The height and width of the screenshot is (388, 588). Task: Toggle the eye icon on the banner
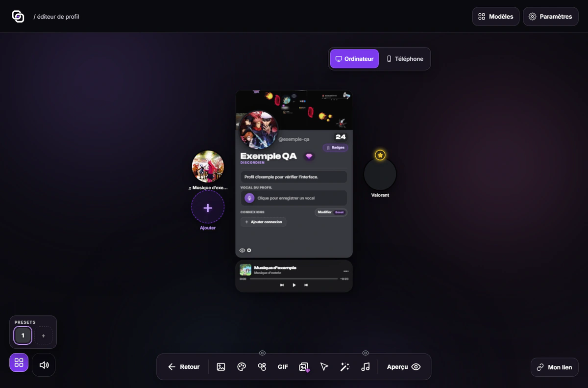click(x=294, y=96)
